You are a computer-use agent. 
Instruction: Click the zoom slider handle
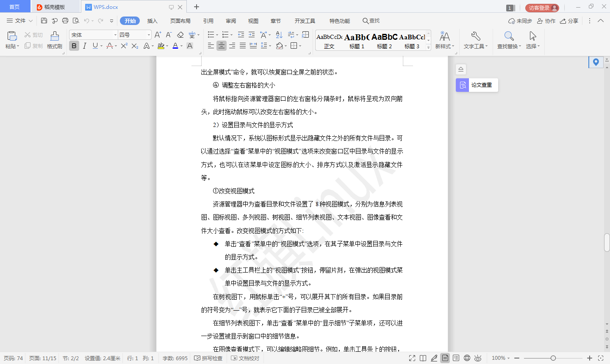(x=553, y=358)
